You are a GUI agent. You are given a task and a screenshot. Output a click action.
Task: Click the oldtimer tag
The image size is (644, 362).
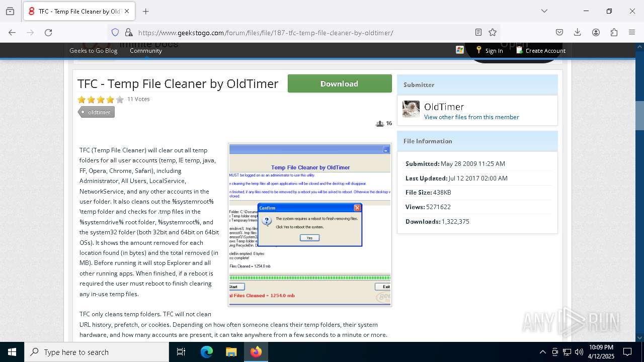coord(97,112)
